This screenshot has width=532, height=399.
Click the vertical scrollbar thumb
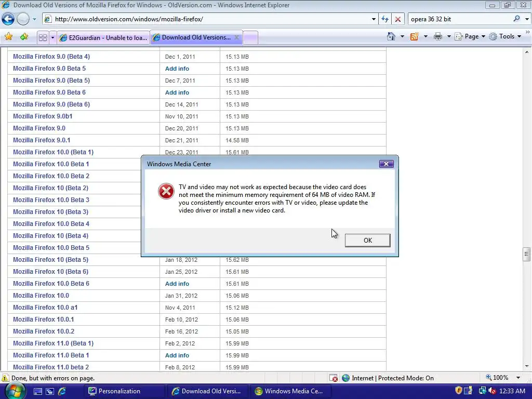527,254
